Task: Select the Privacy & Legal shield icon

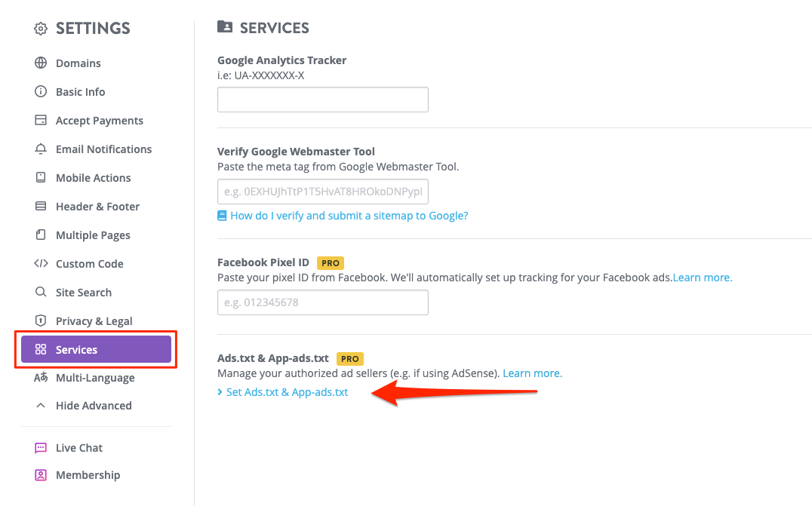Action: coord(41,320)
